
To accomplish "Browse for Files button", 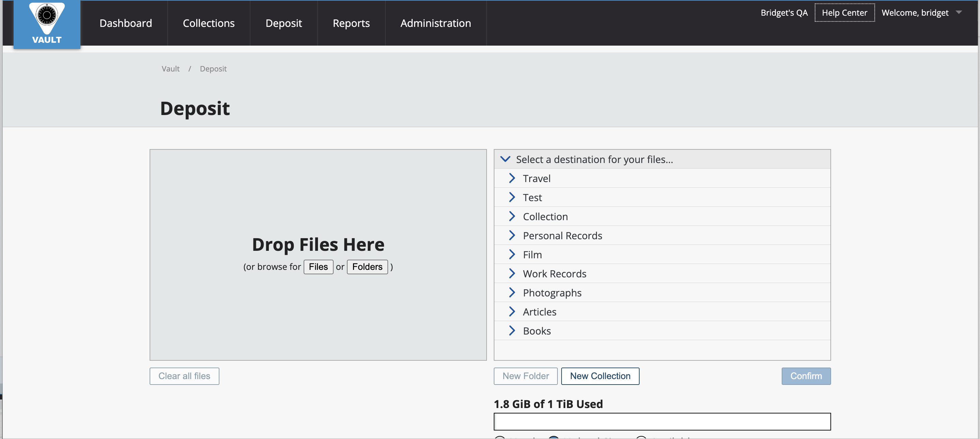I will tap(318, 267).
